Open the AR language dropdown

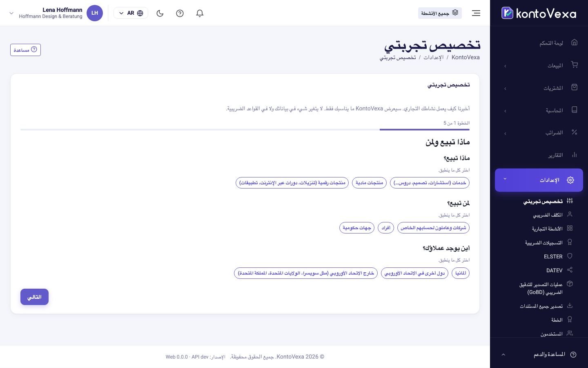click(131, 13)
